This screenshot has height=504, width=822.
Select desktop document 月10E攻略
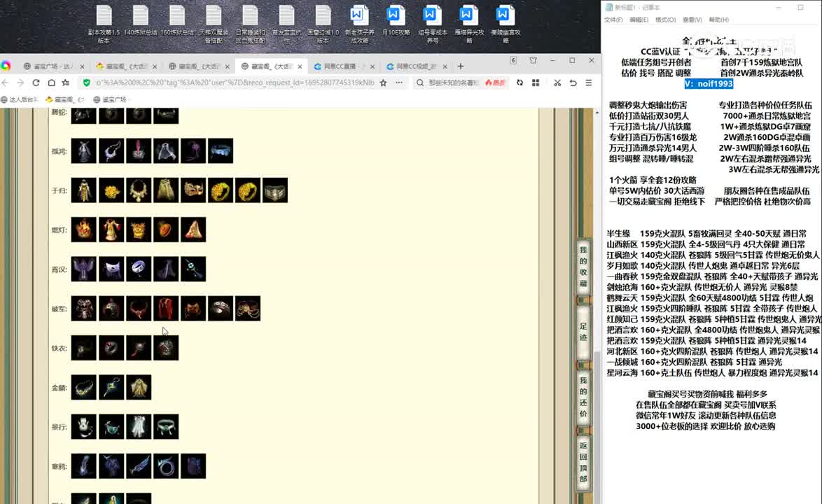tap(396, 21)
